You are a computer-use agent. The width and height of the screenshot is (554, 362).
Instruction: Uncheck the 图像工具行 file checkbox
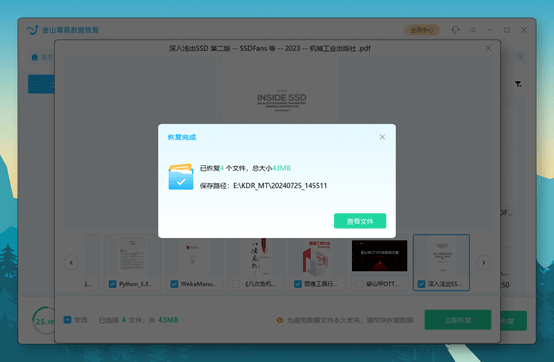[x=298, y=284]
